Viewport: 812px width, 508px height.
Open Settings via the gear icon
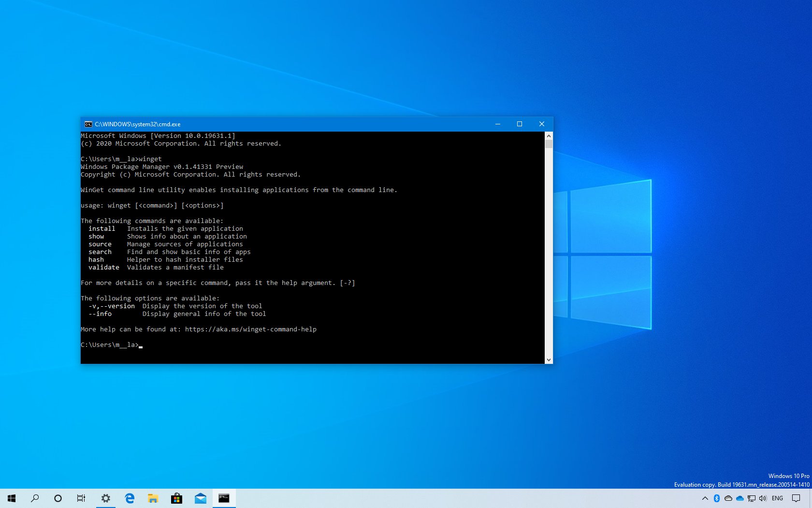click(105, 498)
